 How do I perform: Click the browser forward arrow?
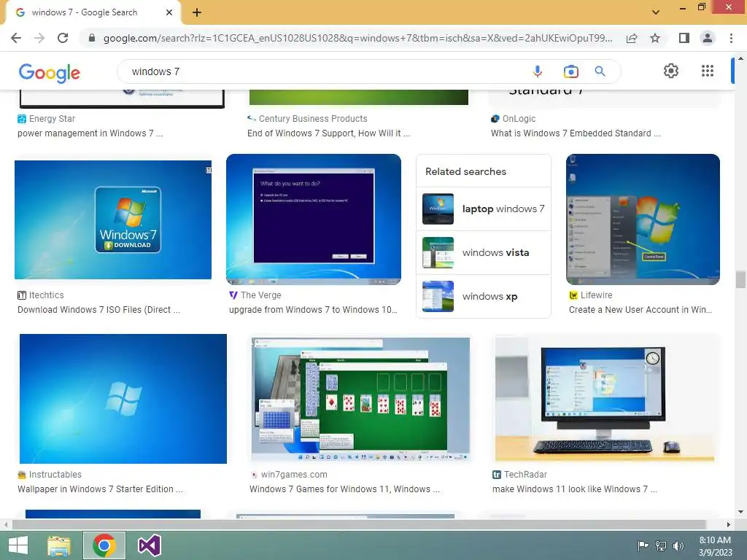pos(39,38)
